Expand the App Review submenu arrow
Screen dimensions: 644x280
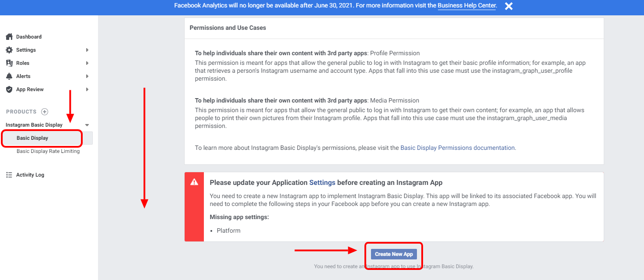(87, 89)
